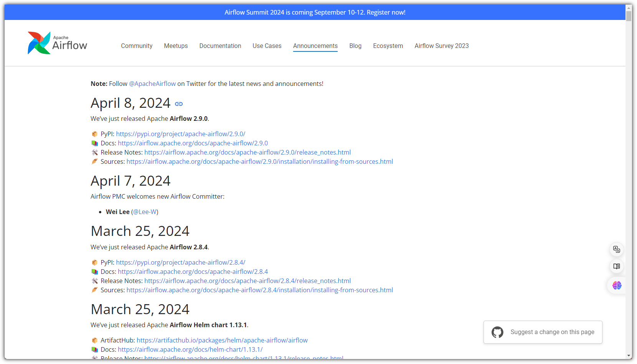Click the anchor link icon beside April 8, 2024
Viewport: 637px width, 364px height.
(179, 104)
